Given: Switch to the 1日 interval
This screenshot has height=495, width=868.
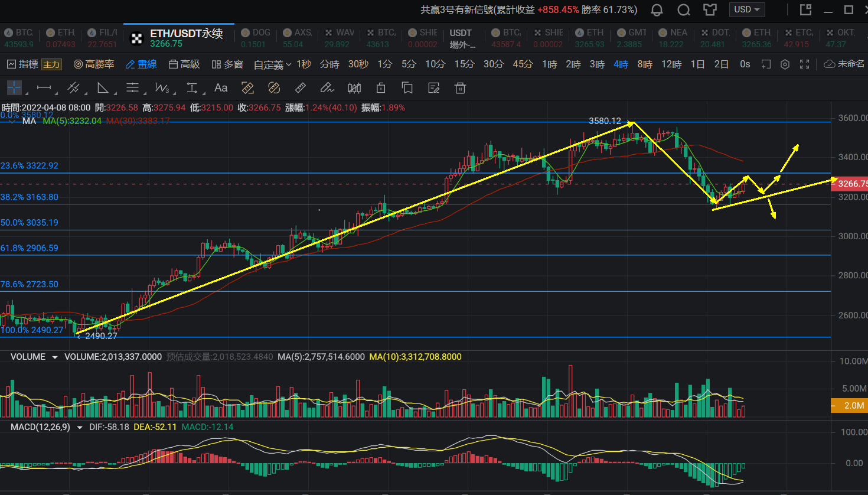Looking at the screenshot, I should click(x=697, y=64).
